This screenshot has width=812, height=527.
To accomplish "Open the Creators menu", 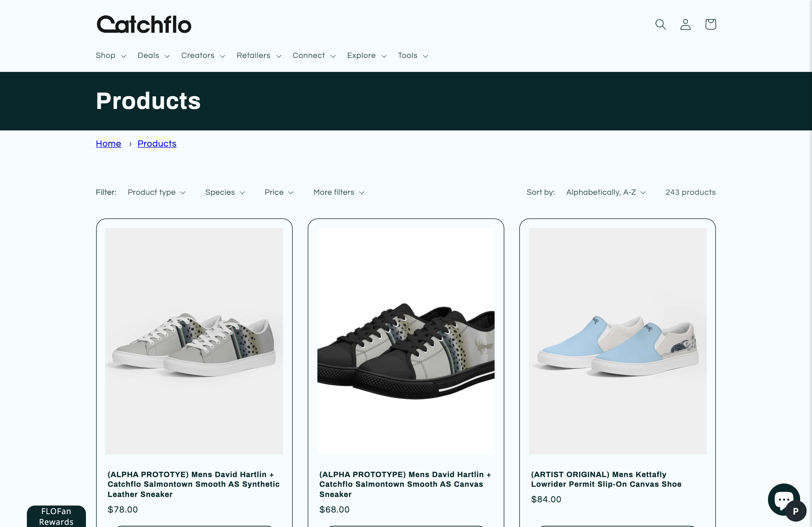I will [x=203, y=56].
